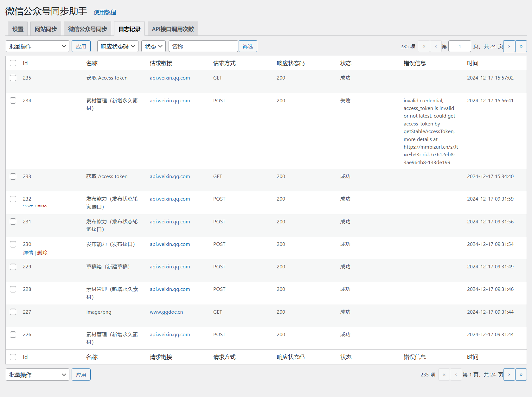The height and width of the screenshot is (397, 532).
Task: Click image/png name cell
Action: [99, 312]
